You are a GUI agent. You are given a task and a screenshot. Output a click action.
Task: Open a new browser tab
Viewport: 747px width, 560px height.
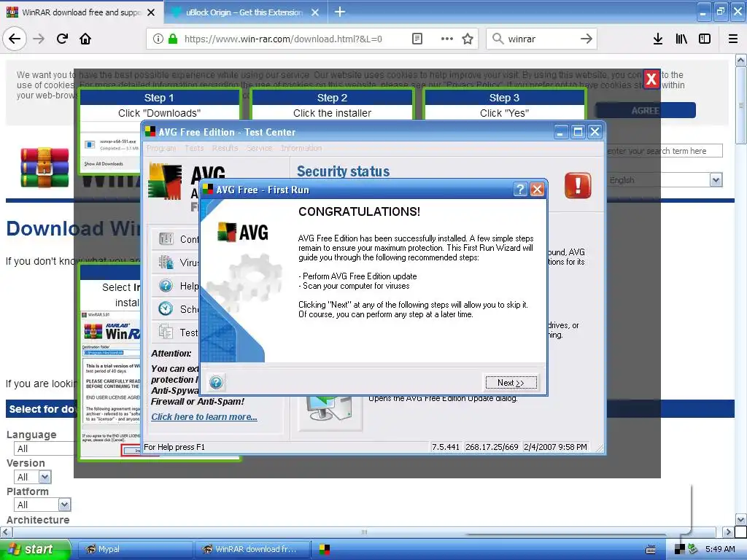pyautogui.click(x=340, y=12)
